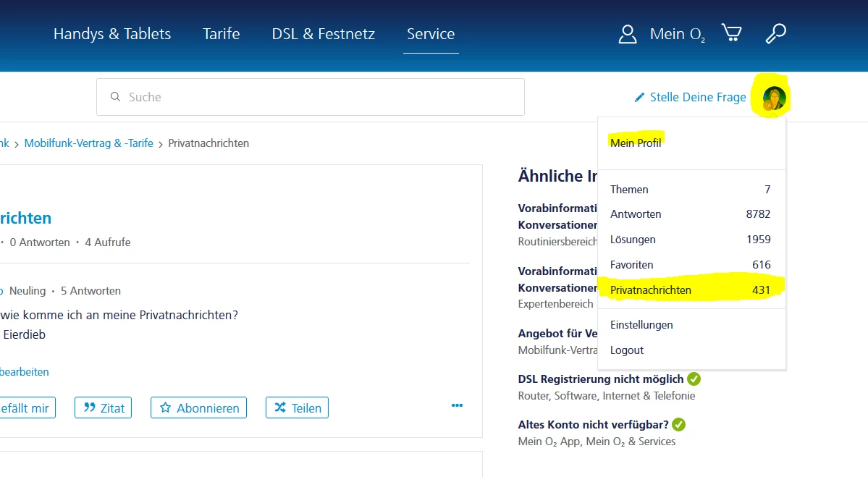The height and width of the screenshot is (477, 868).
Task: Click the 0 Antworten count text
Action: tap(40, 242)
